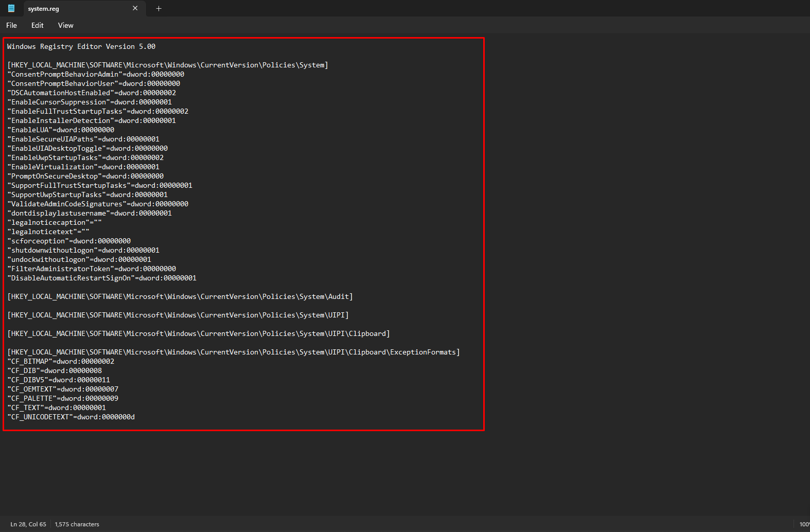Open the File menu
Image resolution: width=810 pixels, height=532 pixels.
[11, 25]
